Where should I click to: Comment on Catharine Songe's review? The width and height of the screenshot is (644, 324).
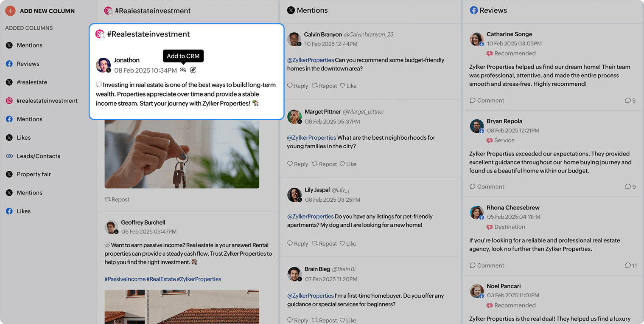tap(487, 101)
